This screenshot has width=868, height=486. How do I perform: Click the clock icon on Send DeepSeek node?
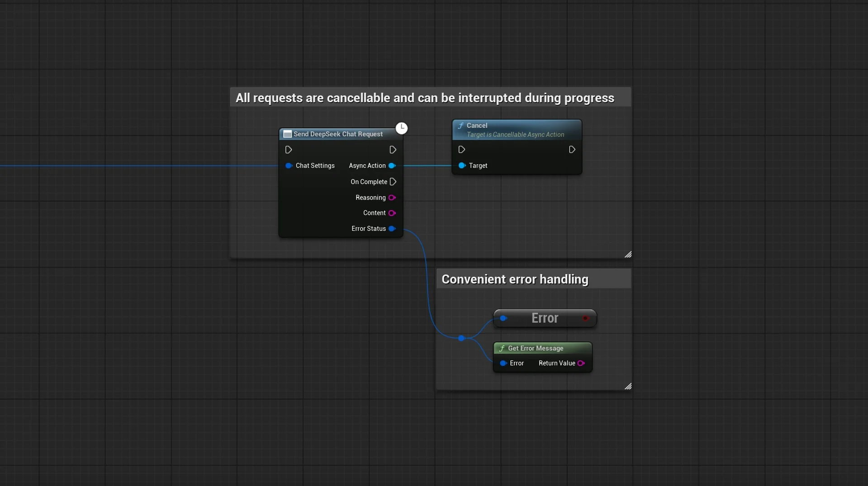tap(401, 128)
